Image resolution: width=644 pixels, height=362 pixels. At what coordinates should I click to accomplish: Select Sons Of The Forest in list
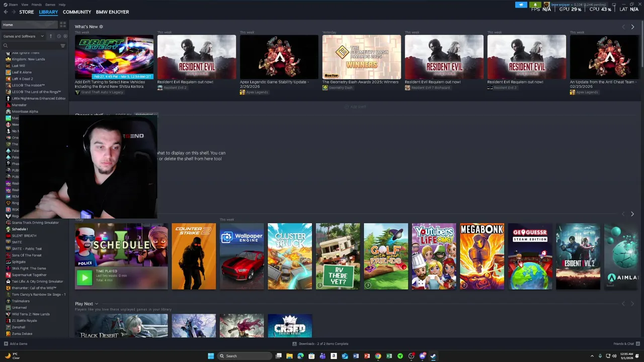(x=27, y=255)
